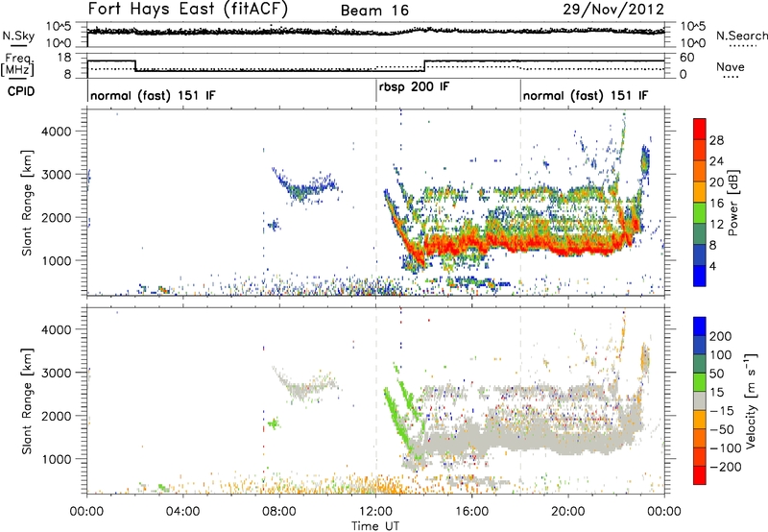The width and height of the screenshot is (768, 532).
Task: Click the '1000' tick on the Velocity panel
Action: pos(56,459)
